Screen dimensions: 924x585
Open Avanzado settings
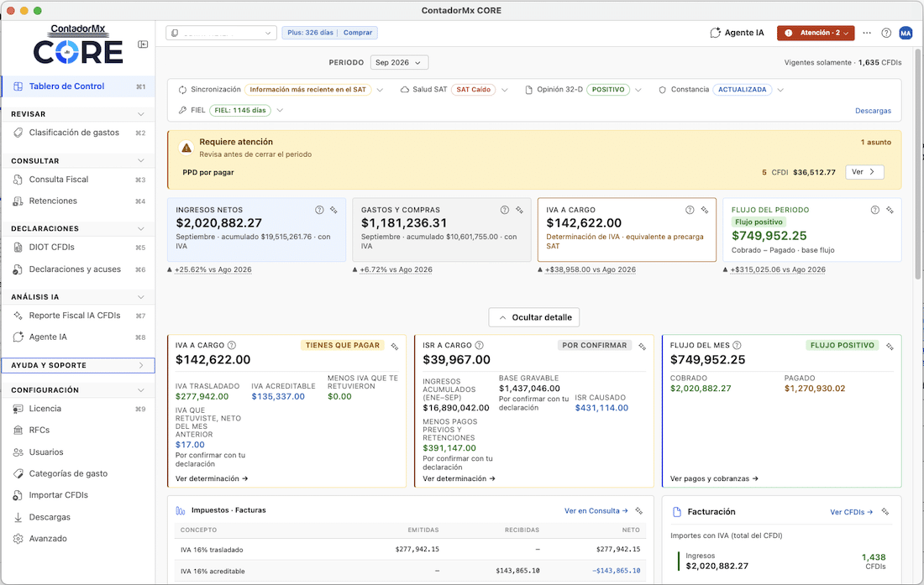[x=78, y=539]
